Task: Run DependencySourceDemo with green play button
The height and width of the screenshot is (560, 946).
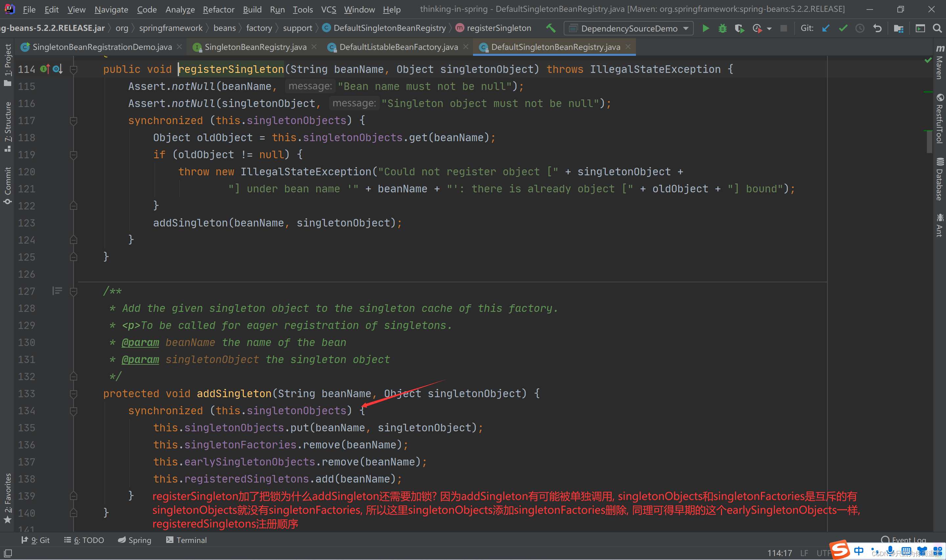Action: tap(705, 28)
